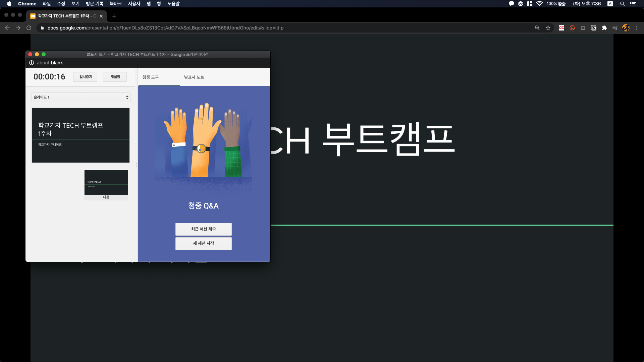Viewport: 644px width, 362px height.
Task: Open the 슬라이드 1 slide selector dropdown
Action: click(81, 97)
